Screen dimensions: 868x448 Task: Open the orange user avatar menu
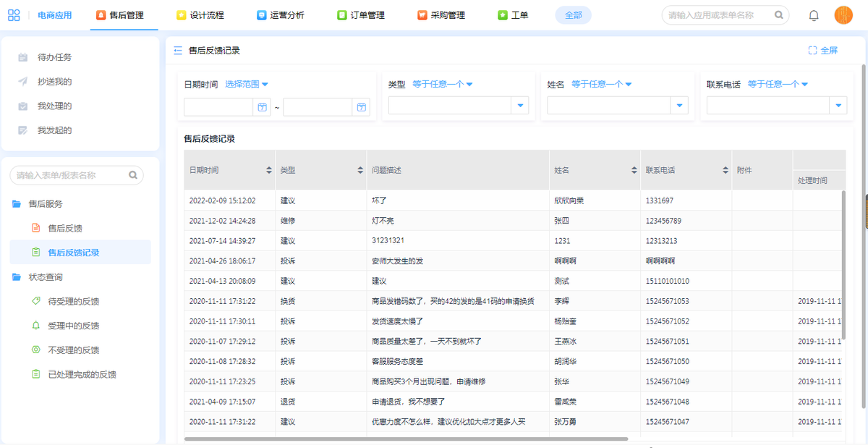point(843,15)
